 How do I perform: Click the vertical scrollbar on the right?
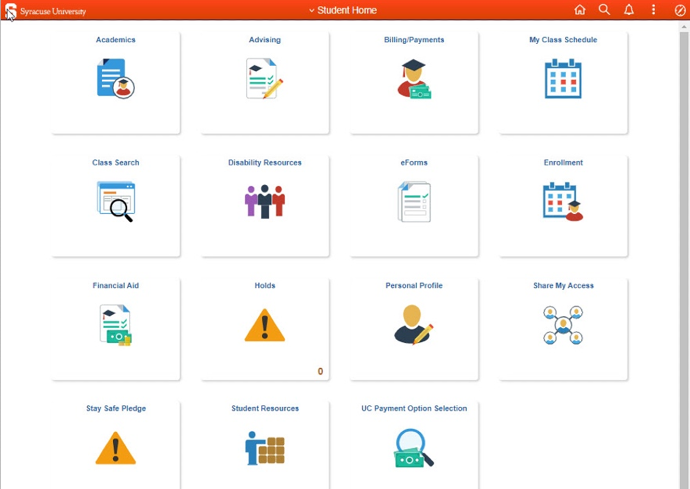pos(684,255)
